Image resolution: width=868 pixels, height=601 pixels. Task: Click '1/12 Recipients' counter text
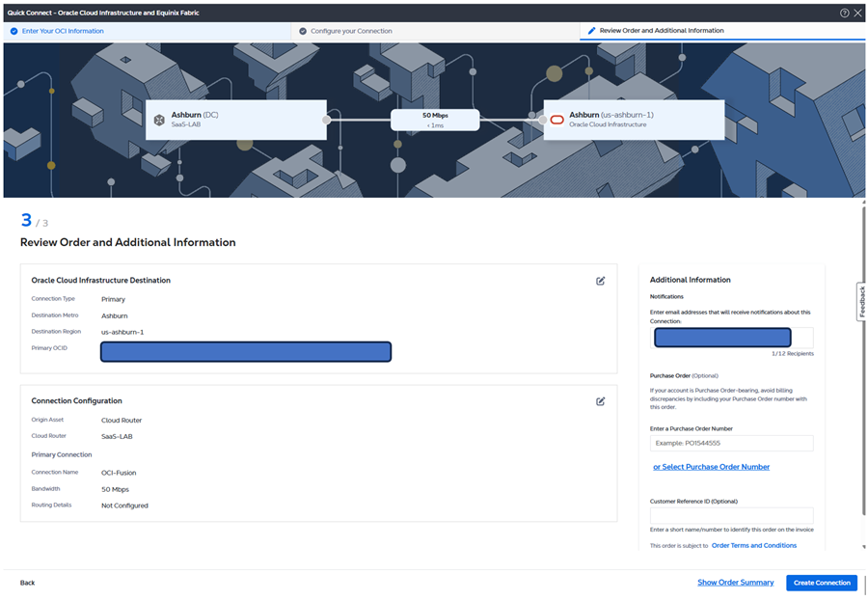[x=793, y=353]
